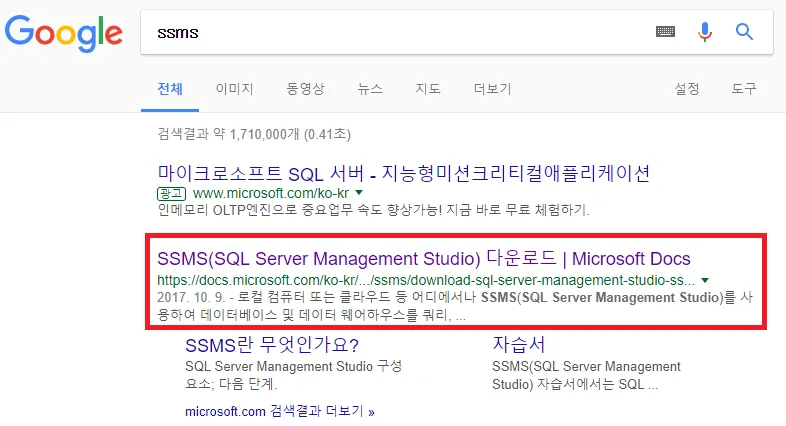Open the on-screen keyboard input tool
Screen dimensions: 786x426
(665, 32)
